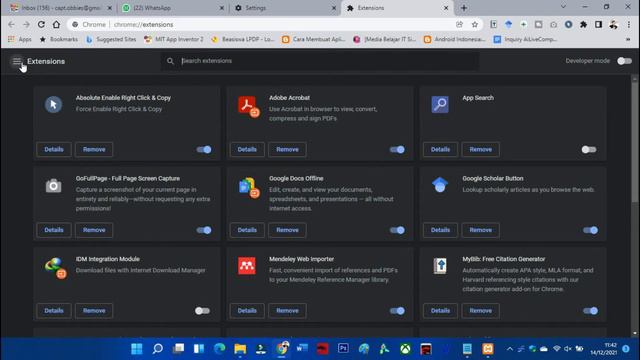Open the Apps bookmark shortcut
Image resolution: width=640 pixels, height=360 pixels.
(20, 39)
